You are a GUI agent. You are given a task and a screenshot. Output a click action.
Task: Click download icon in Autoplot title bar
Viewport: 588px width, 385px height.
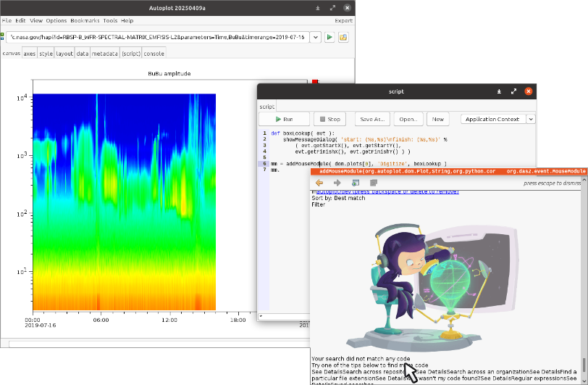(x=318, y=8)
